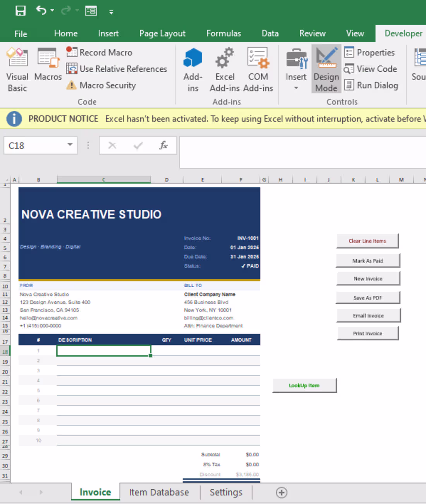Click the Redo arrow icon

click(x=66, y=10)
